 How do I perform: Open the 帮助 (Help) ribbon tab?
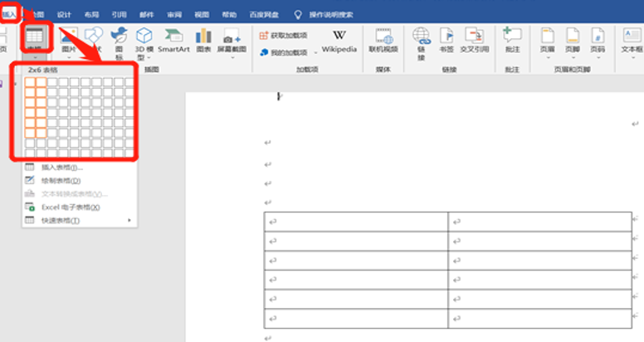(229, 15)
